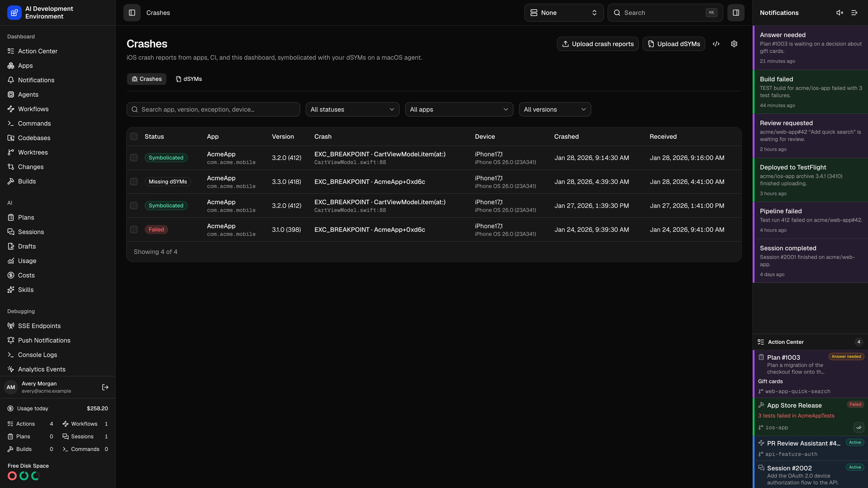
Task: Open Costs in the sidebar
Action: pyautogui.click(x=58, y=275)
